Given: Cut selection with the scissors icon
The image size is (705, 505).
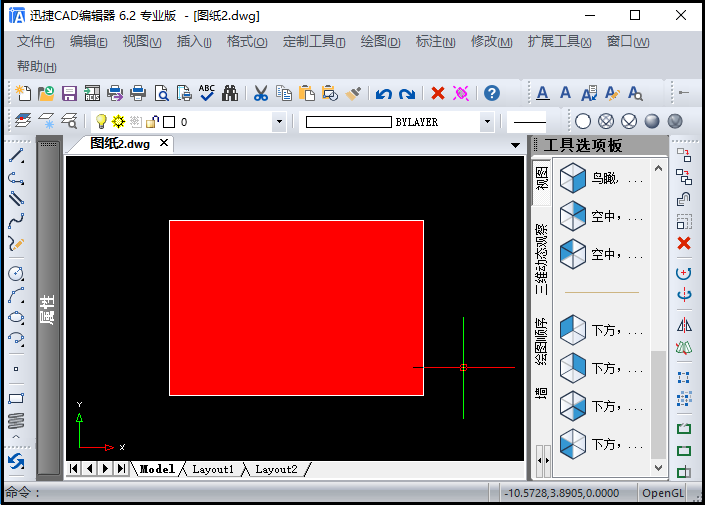Looking at the screenshot, I should (261, 93).
